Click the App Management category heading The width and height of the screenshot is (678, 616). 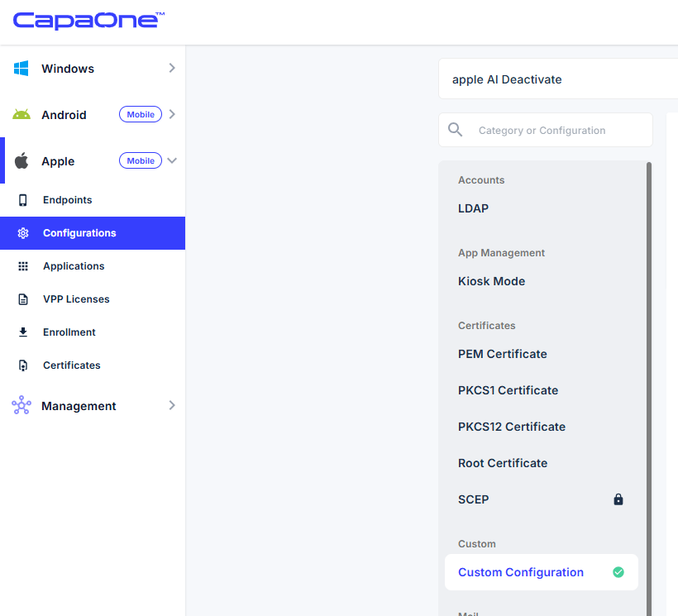click(502, 253)
